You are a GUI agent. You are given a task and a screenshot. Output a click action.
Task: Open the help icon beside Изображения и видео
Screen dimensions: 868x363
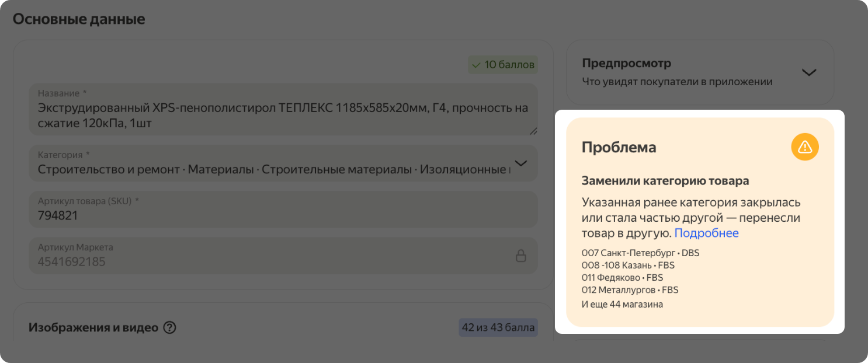[x=170, y=327]
